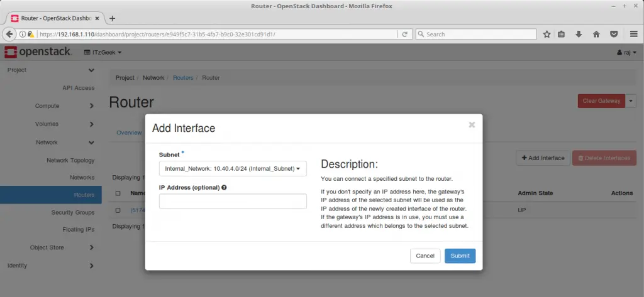Click the Firefox back arrow button
Screen dimensions: 644x297
click(x=9, y=35)
